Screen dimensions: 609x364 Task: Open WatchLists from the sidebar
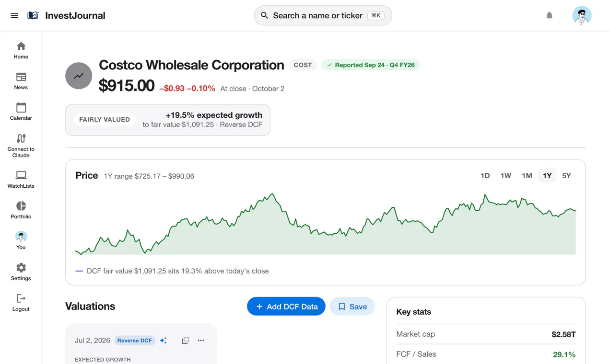(21, 180)
